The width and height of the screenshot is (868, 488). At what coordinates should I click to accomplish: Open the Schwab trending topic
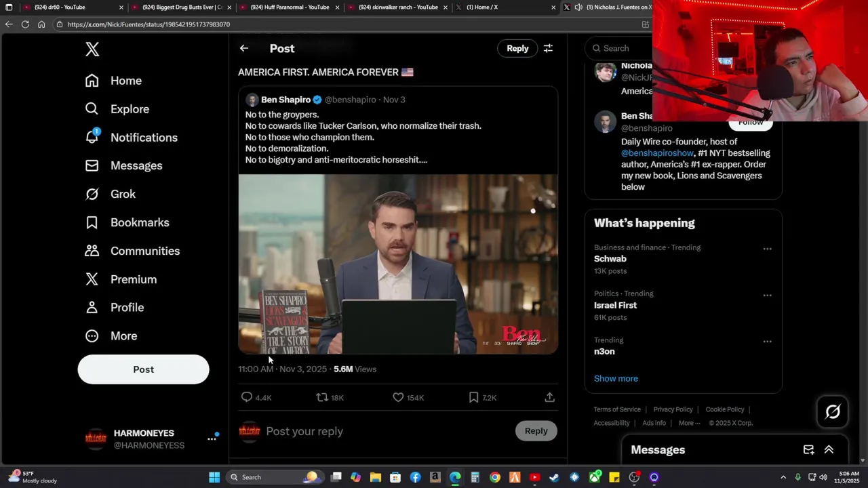click(x=610, y=259)
